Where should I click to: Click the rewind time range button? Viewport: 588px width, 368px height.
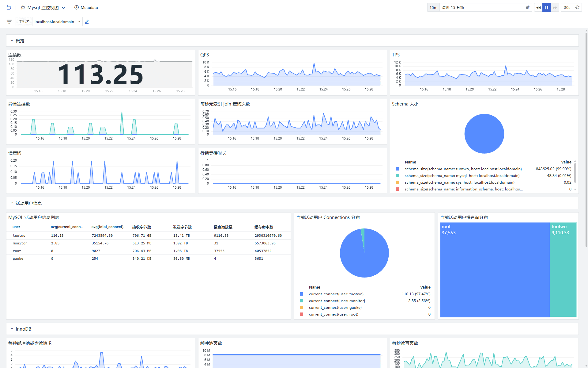tap(538, 7)
